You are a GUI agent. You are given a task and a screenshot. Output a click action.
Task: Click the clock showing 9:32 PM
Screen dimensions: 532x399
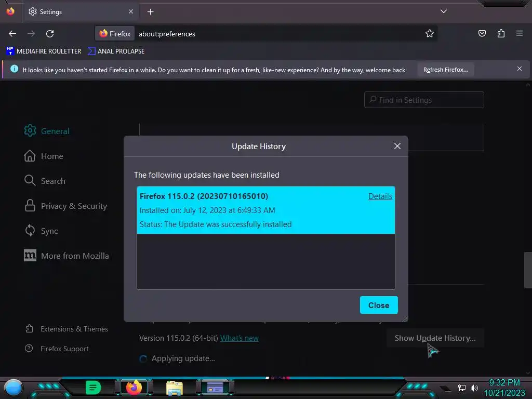(x=504, y=382)
